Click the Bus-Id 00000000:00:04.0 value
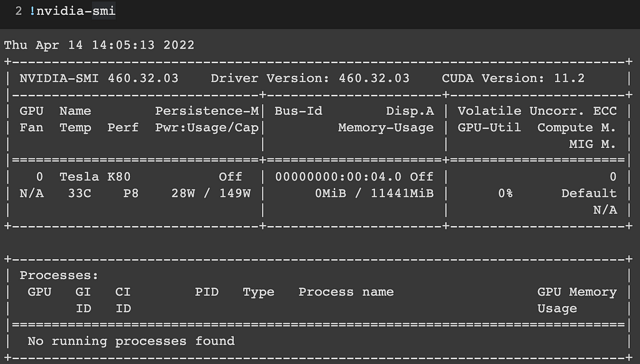This screenshot has height=364, width=640. (338, 177)
